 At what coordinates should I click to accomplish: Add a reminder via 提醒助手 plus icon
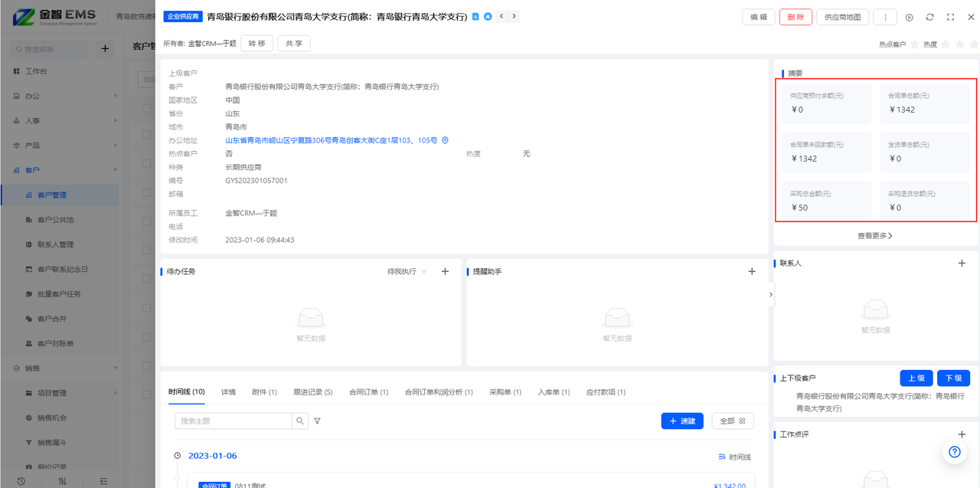point(752,271)
